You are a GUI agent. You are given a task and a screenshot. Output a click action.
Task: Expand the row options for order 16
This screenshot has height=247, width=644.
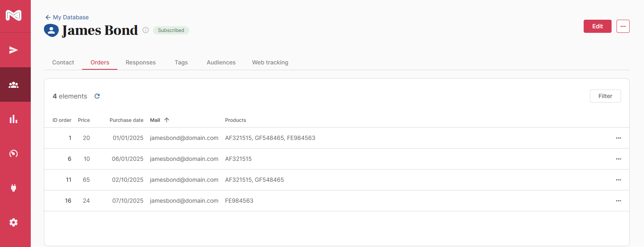(618, 201)
